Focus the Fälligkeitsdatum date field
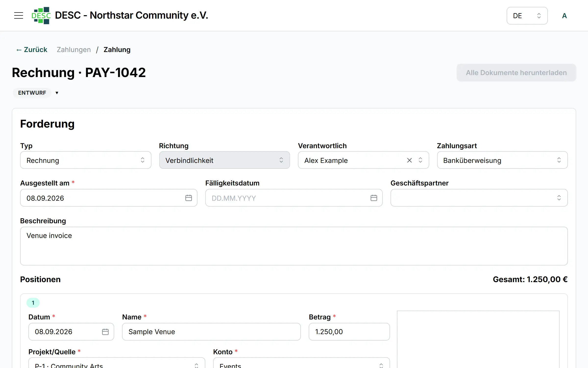The image size is (588, 368). 294,198
